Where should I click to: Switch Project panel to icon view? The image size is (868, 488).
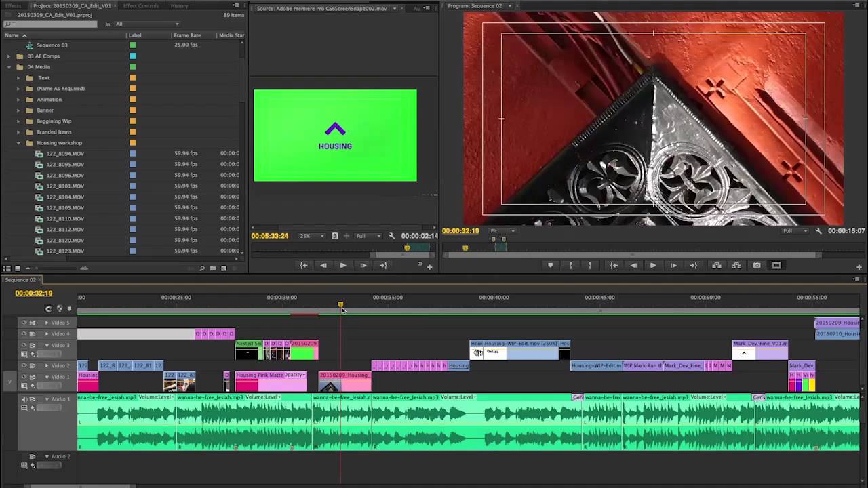[18, 268]
